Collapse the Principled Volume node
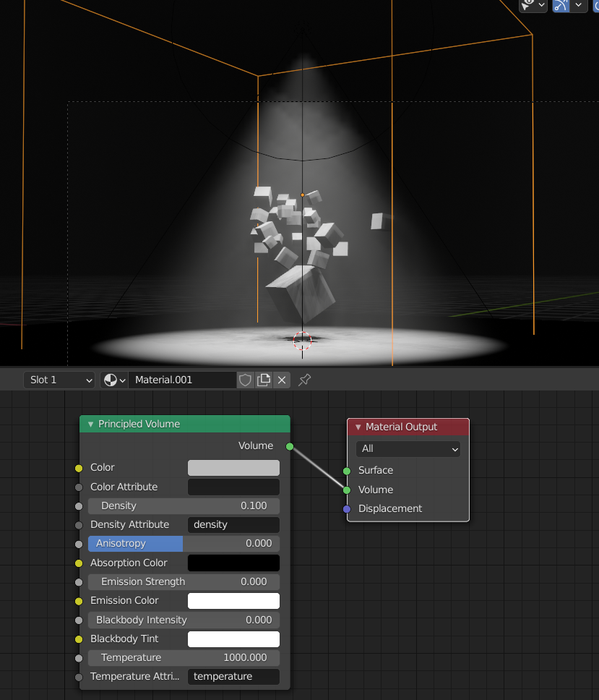599x700 pixels. pos(90,424)
